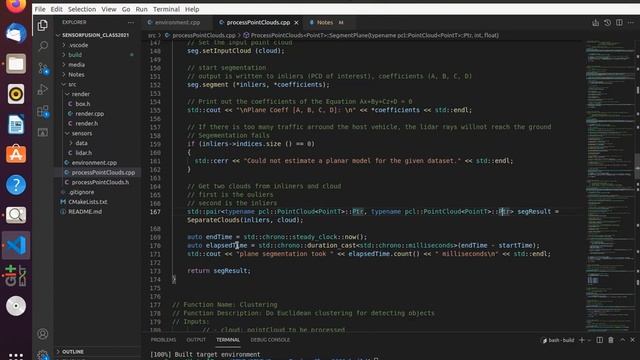Switch to the Notes editor tab
The image size is (640, 360).
point(325,22)
